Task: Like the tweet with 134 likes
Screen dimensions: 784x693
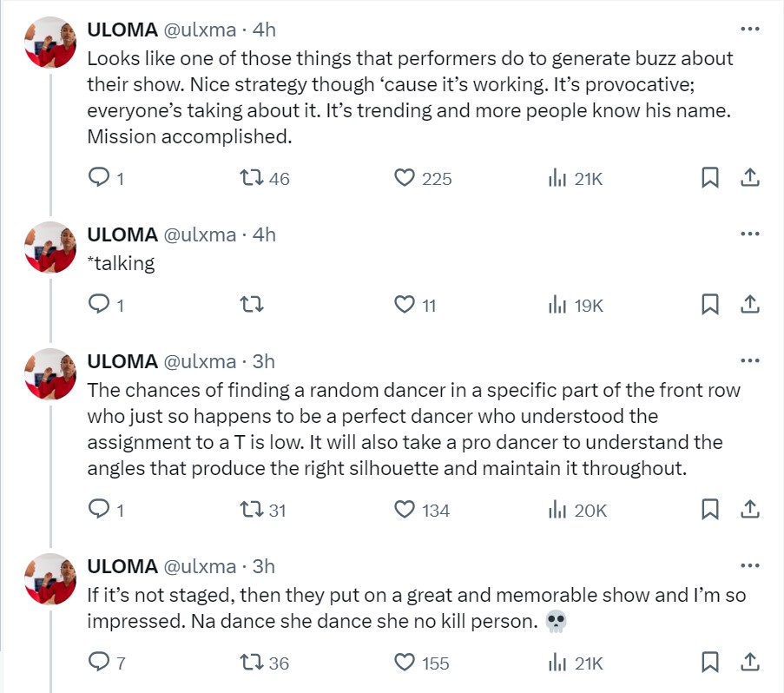Action: click(x=404, y=510)
